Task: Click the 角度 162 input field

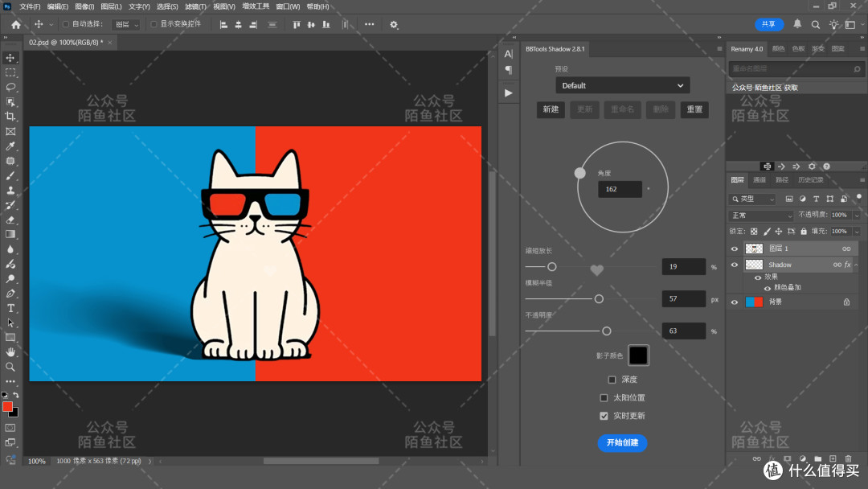Action: [620, 189]
